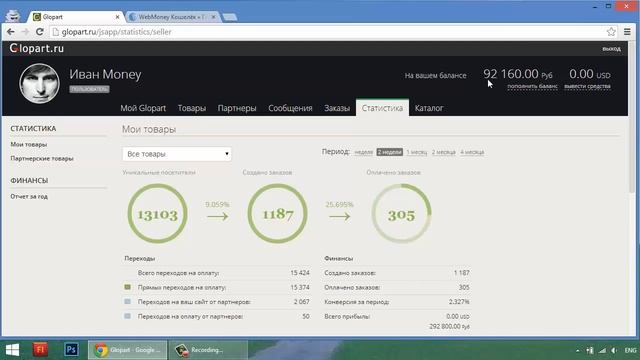Open the Photoshop taskbar icon
The width and height of the screenshot is (640, 360).
(x=71, y=350)
